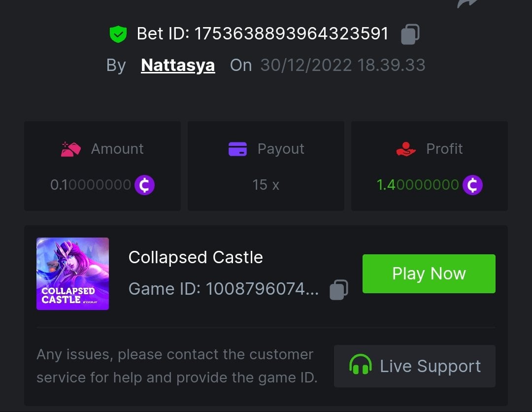
Task: Click the purple Payout card icon
Action: (x=237, y=148)
